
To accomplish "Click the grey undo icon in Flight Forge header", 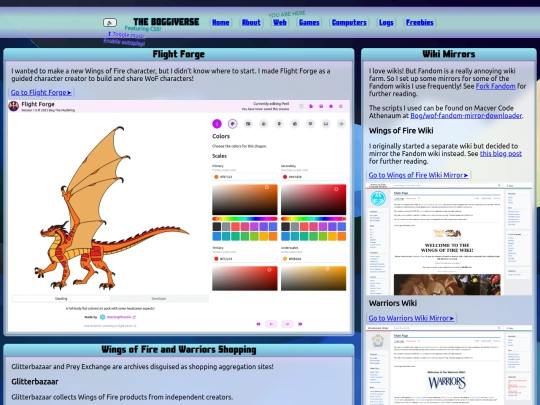I will pyautogui.click(x=301, y=106).
